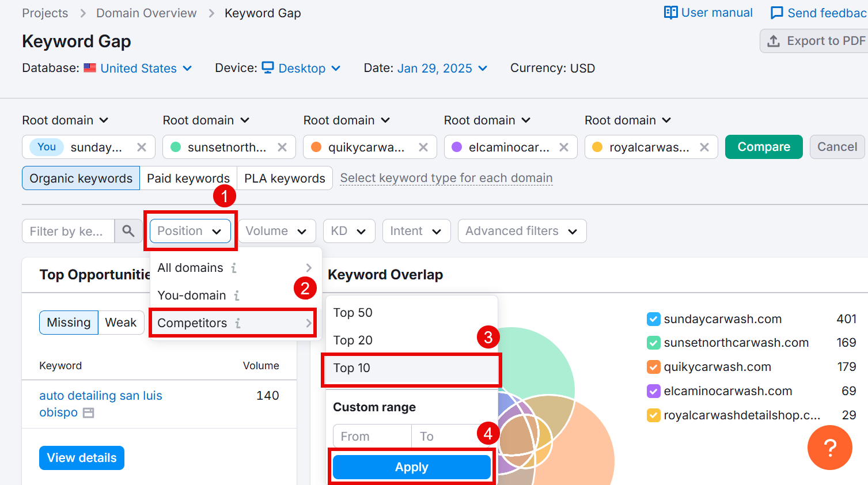The width and height of the screenshot is (868, 485).
Task: Uncheck quikycarwash.com in the legend
Action: tap(653, 367)
